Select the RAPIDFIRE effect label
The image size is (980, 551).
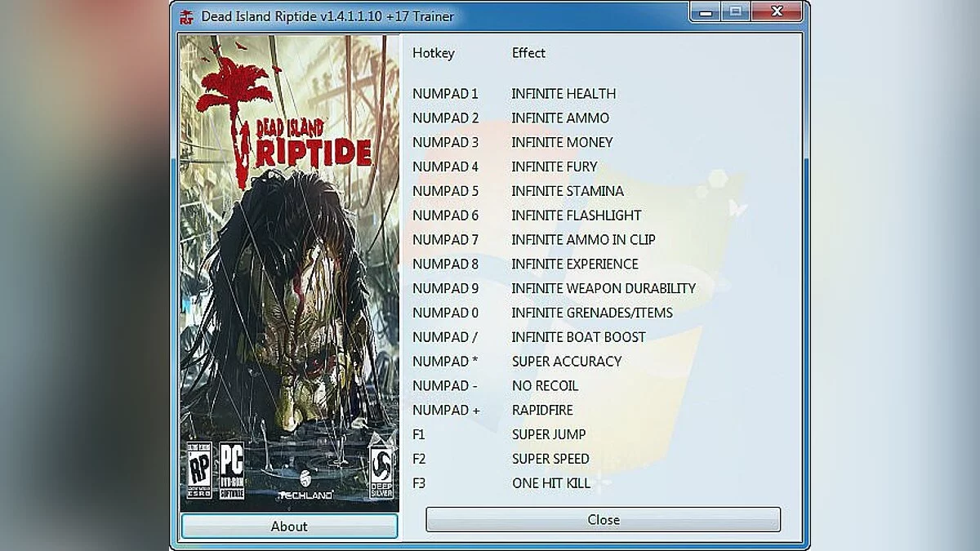542,410
